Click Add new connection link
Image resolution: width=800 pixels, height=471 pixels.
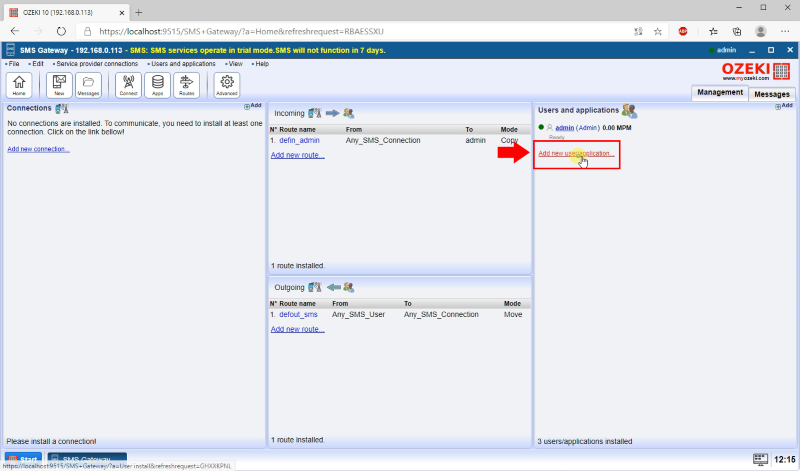pos(38,149)
